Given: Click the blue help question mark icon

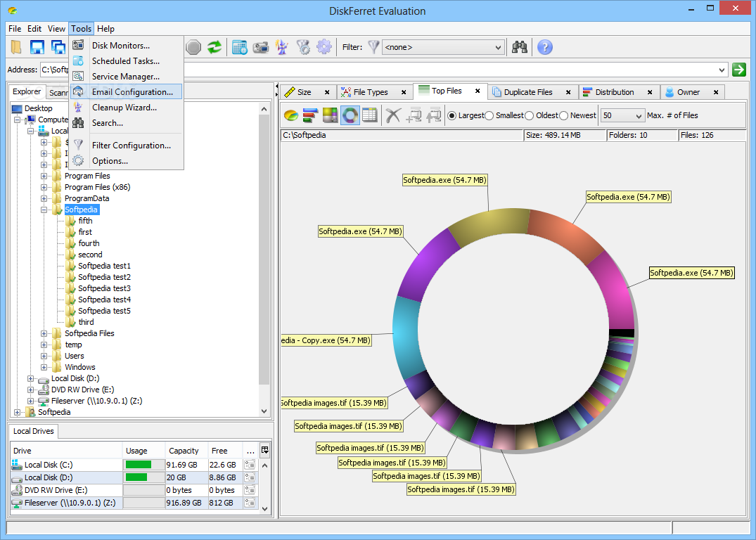Looking at the screenshot, I should (x=545, y=47).
